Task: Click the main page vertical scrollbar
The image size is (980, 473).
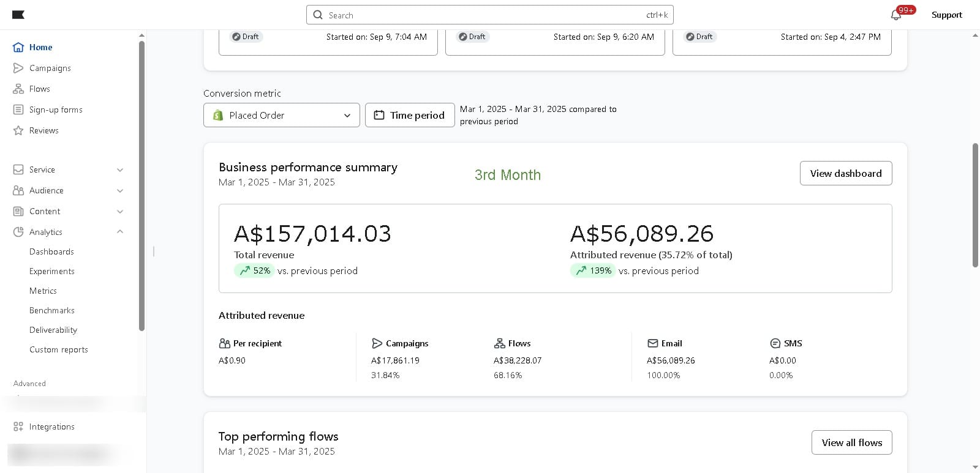Action: point(975,205)
